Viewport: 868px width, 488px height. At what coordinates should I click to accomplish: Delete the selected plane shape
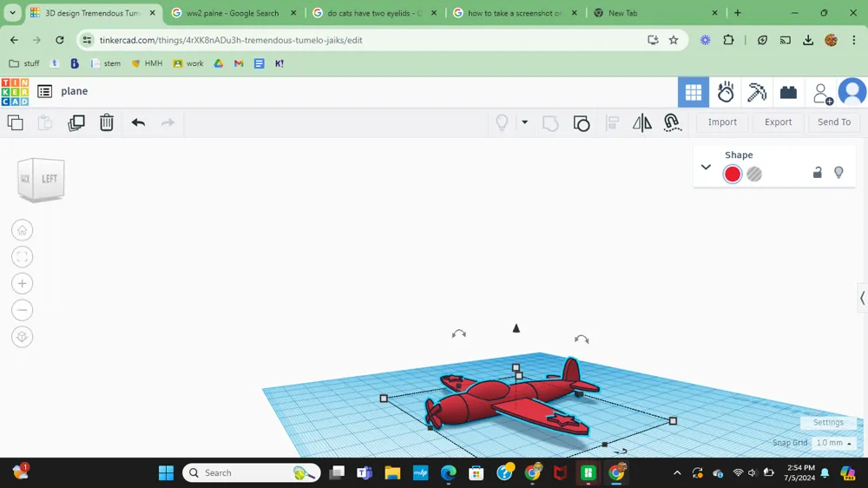[x=106, y=122]
